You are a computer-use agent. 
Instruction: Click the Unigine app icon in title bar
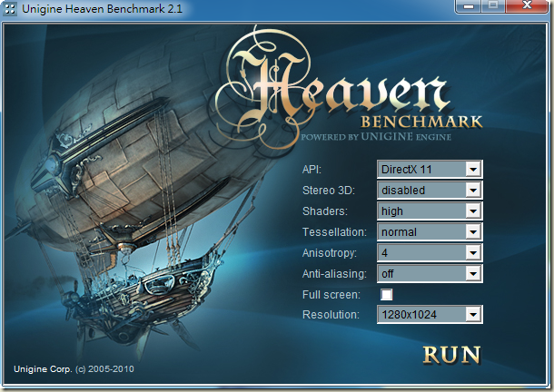[10, 8]
